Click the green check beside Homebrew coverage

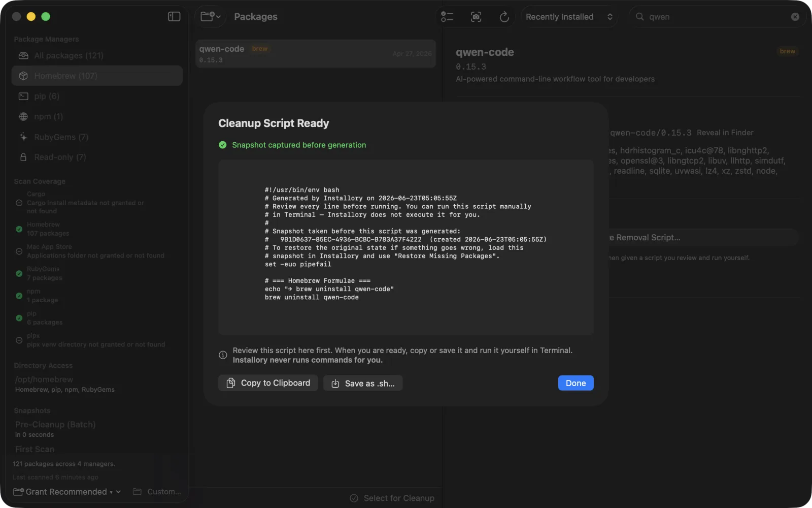[19, 229]
